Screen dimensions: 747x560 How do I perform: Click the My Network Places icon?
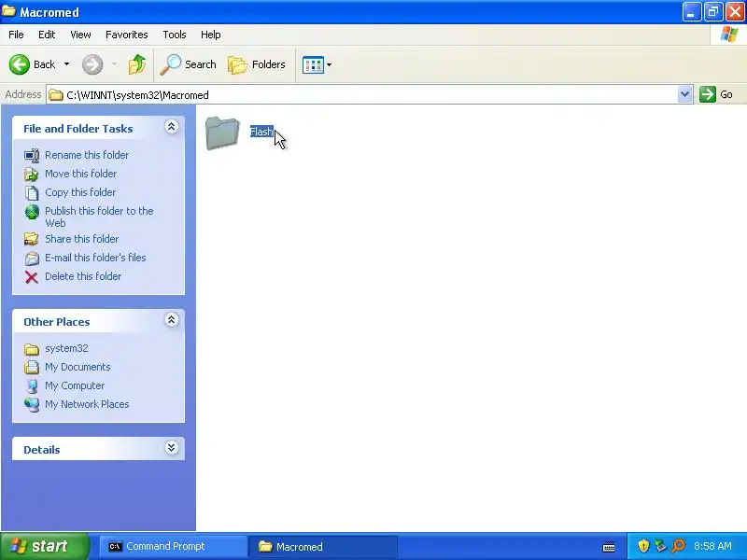pyautogui.click(x=32, y=404)
